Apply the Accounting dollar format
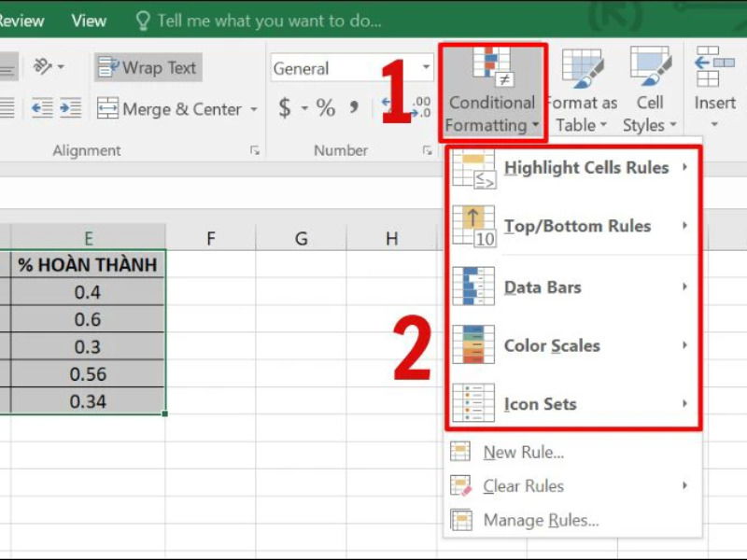Image resolution: width=747 pixels, height=560 pixels. point(285,107)
